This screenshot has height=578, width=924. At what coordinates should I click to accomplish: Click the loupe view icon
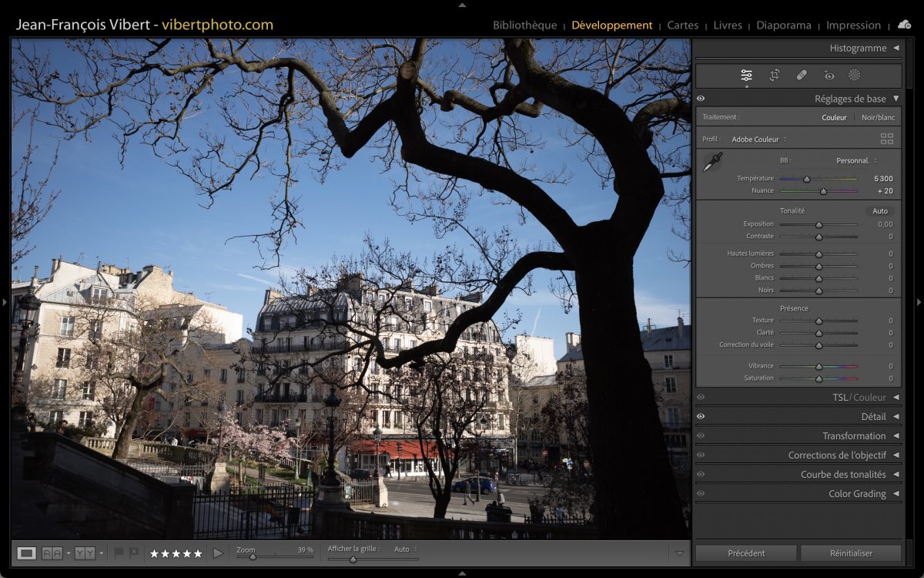[27, 553]
